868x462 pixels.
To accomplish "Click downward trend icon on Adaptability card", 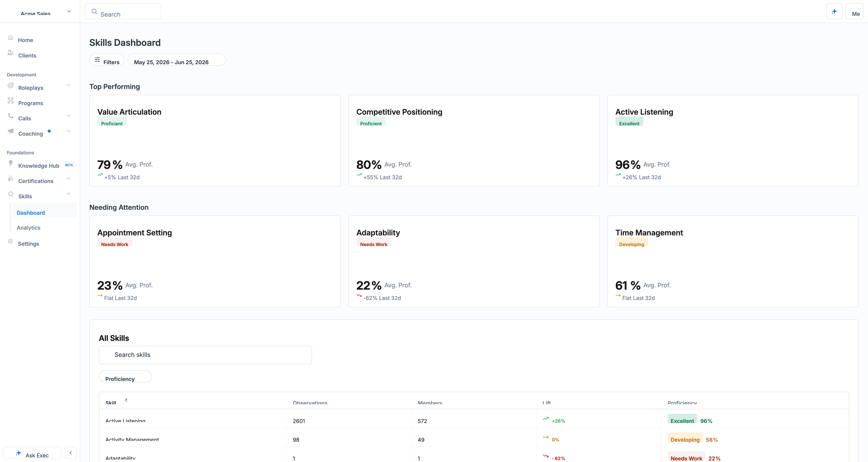I will coord(359,295).
